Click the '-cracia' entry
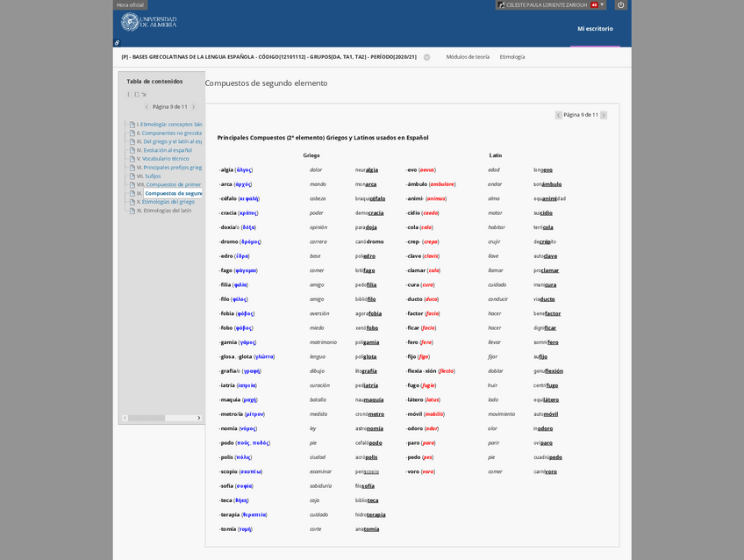 coord(239,213)
